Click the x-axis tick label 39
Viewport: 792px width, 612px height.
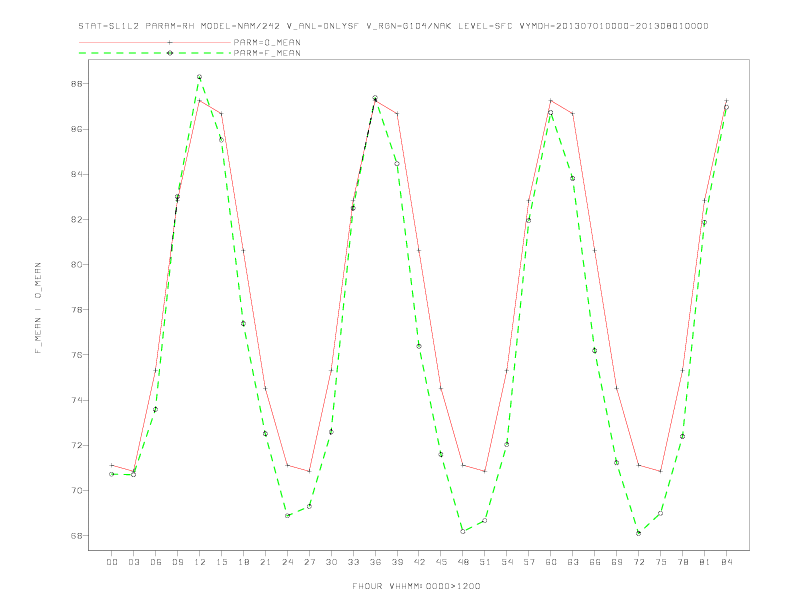click(397, 562)
